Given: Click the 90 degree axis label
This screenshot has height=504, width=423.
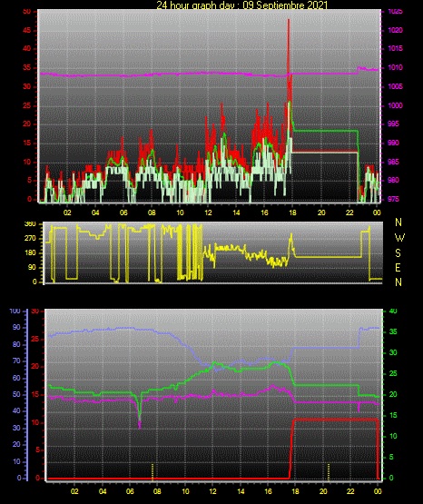Looking at the screenshot, I should coord(32,267).
